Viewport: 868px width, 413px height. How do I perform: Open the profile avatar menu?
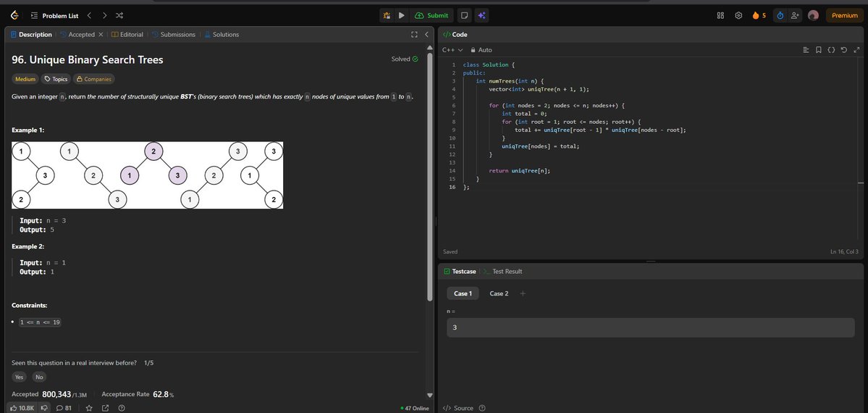[x=813, y=15]
